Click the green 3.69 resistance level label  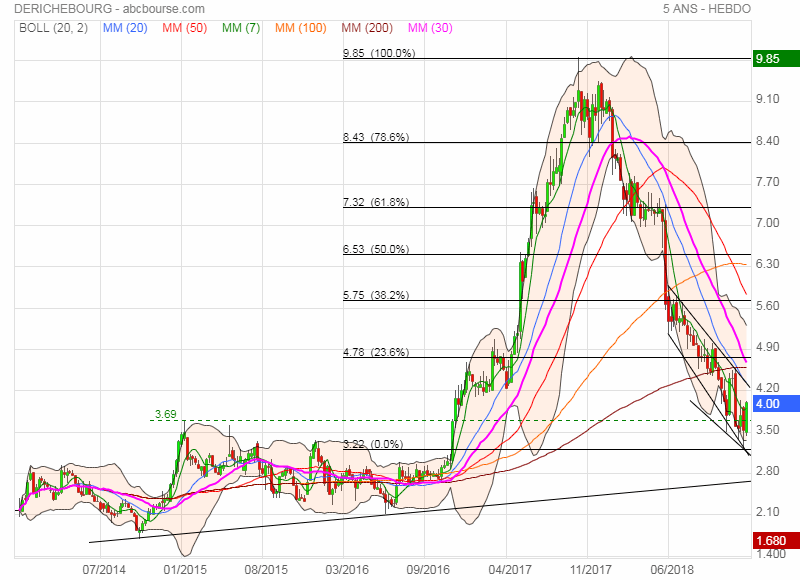point(166,414)
